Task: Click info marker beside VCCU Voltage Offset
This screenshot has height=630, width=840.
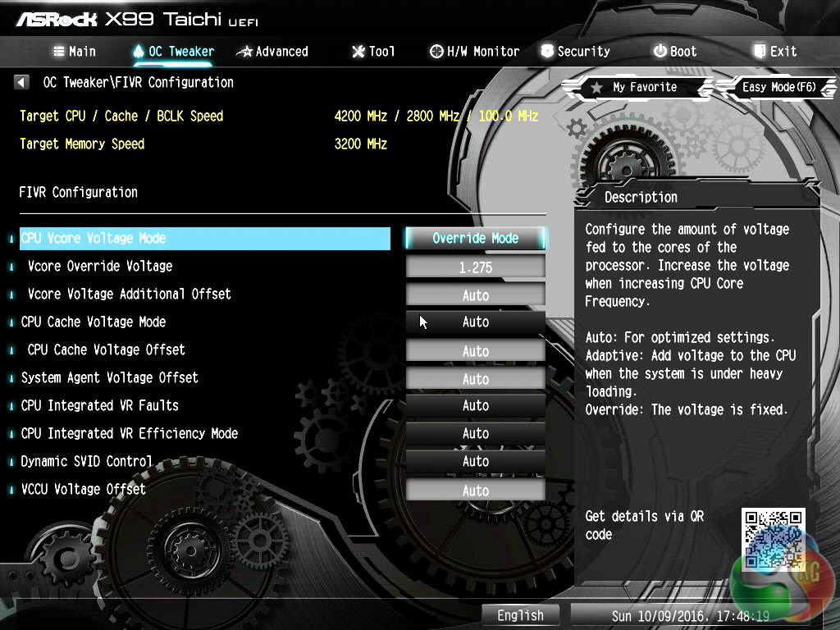Action: point(11,490)
